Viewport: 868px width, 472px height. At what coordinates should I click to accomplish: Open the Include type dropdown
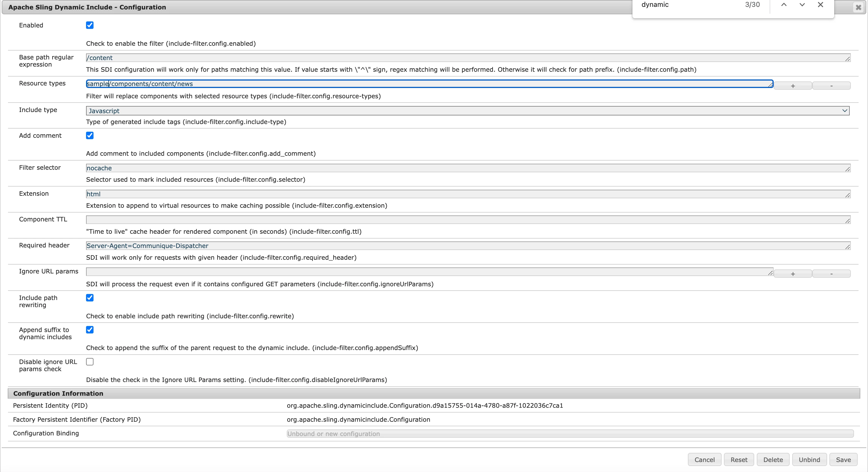467,111
